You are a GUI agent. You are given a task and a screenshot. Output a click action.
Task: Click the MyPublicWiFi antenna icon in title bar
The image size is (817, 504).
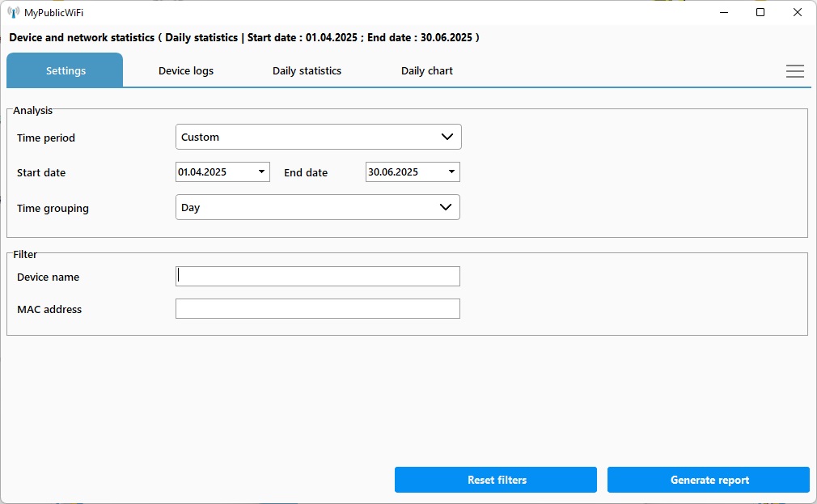[14, 12]
